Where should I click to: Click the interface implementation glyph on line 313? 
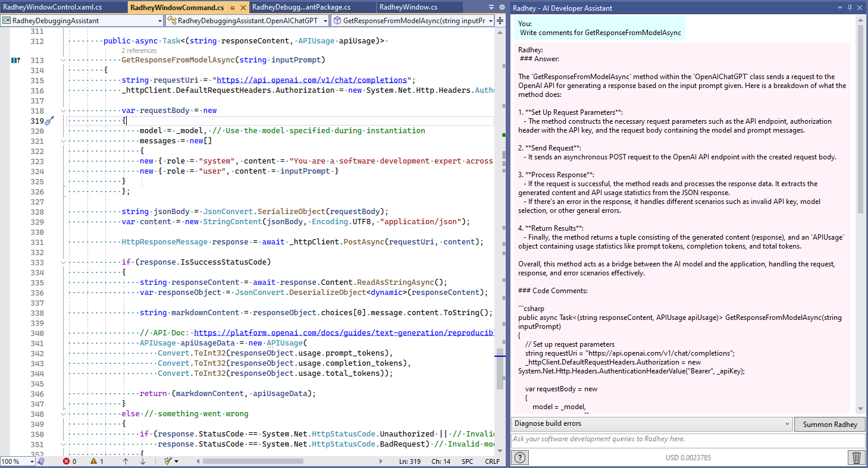(x=15, y=60)
